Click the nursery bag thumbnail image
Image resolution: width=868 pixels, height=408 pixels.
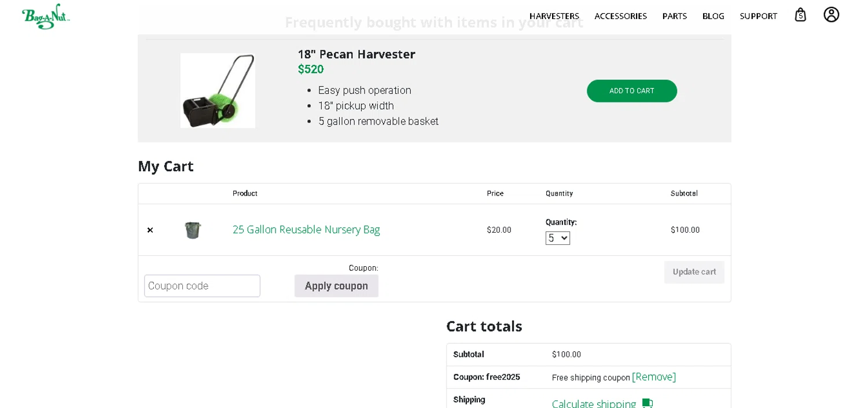[x=193, y=230]
